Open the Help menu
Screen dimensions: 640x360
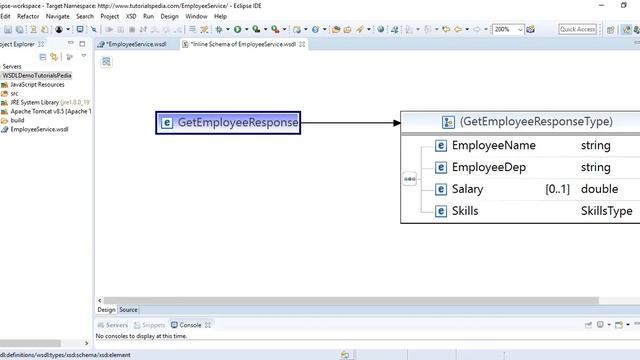click(x=220, y=16)
